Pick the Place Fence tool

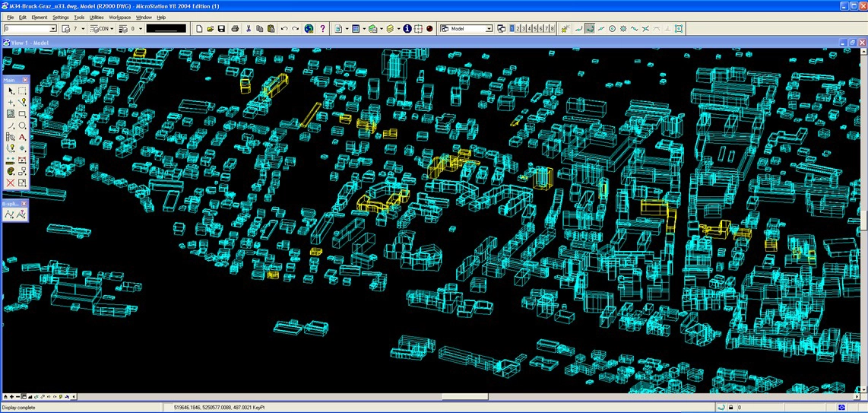[22, 91]
